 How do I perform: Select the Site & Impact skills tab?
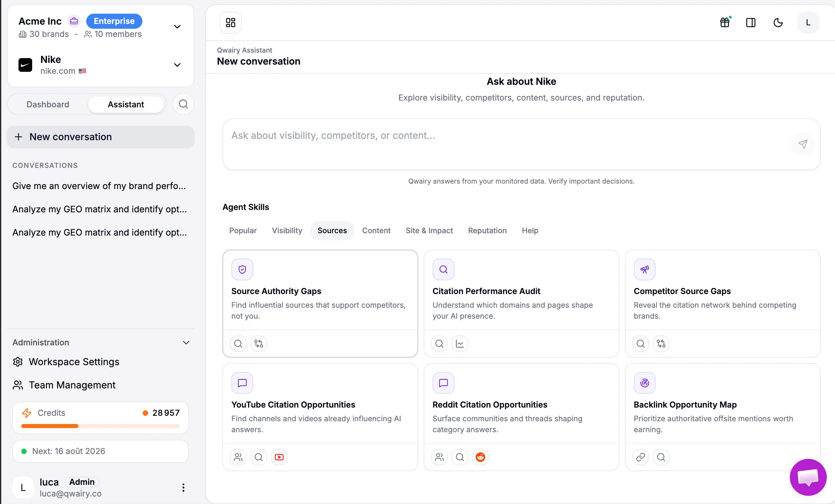point(429,230)
